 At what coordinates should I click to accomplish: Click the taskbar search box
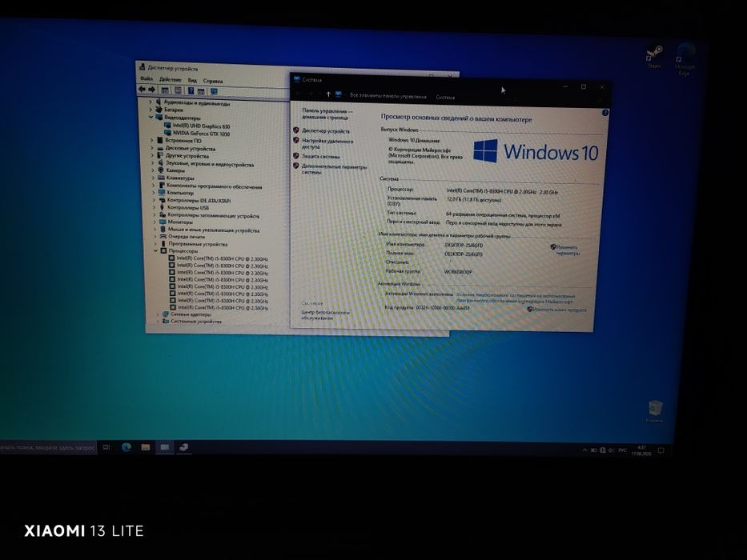click(48, 448)
